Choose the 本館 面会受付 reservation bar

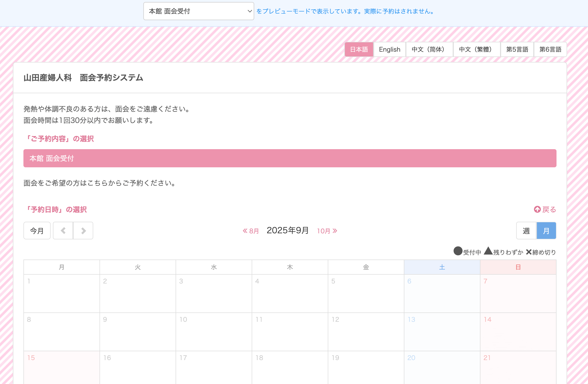[290, 158]
